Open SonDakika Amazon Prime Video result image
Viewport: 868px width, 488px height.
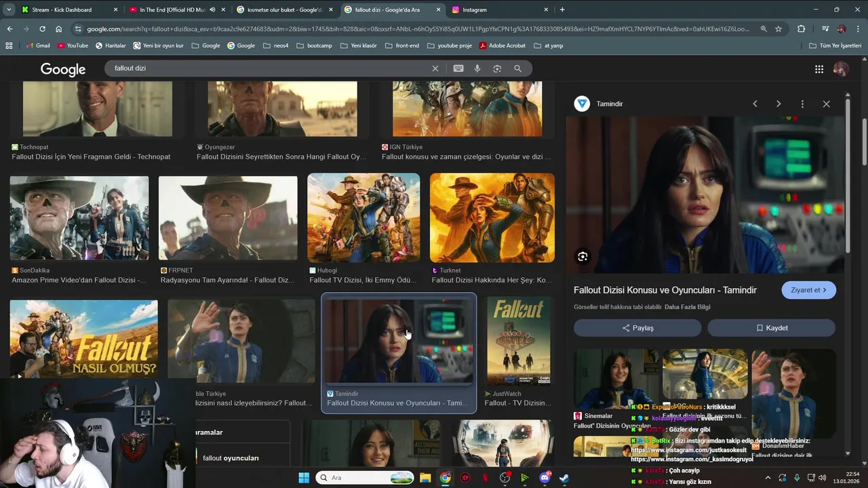point(79,218)
